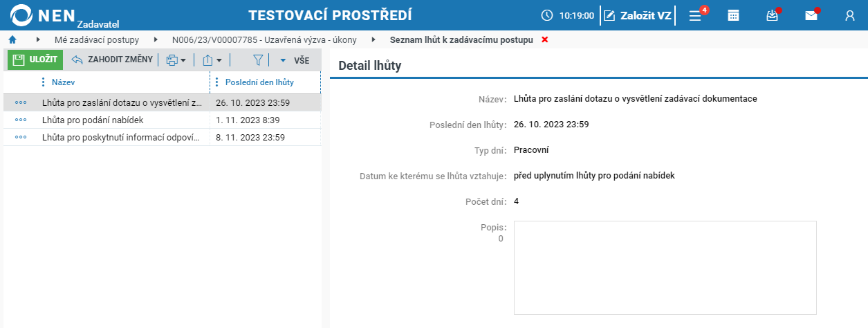
Task: Open the tasks list icon with badge 4
Action: 696,15
